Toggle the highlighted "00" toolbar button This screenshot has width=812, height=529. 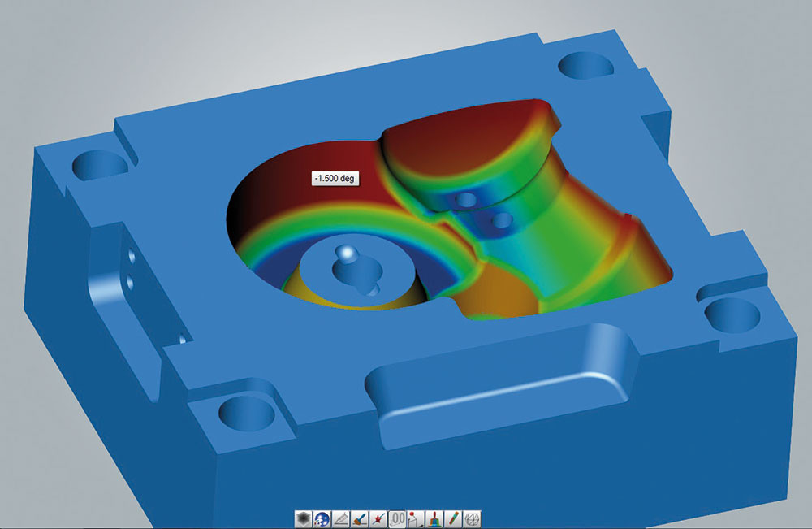point(398,518)
